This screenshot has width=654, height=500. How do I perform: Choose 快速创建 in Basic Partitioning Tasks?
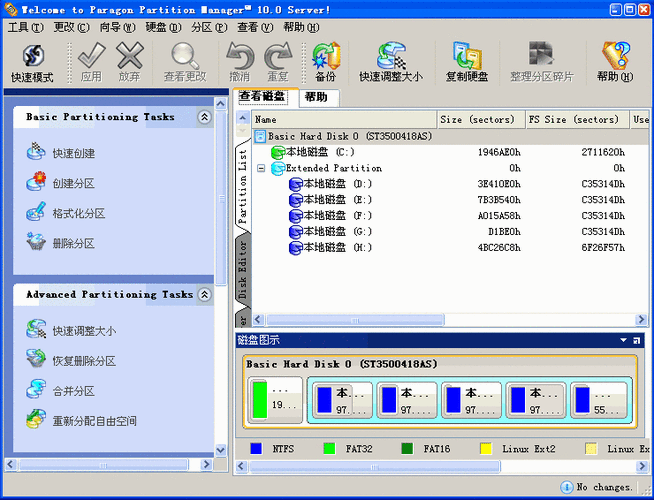pyautogui.click(x=61, y=153)
